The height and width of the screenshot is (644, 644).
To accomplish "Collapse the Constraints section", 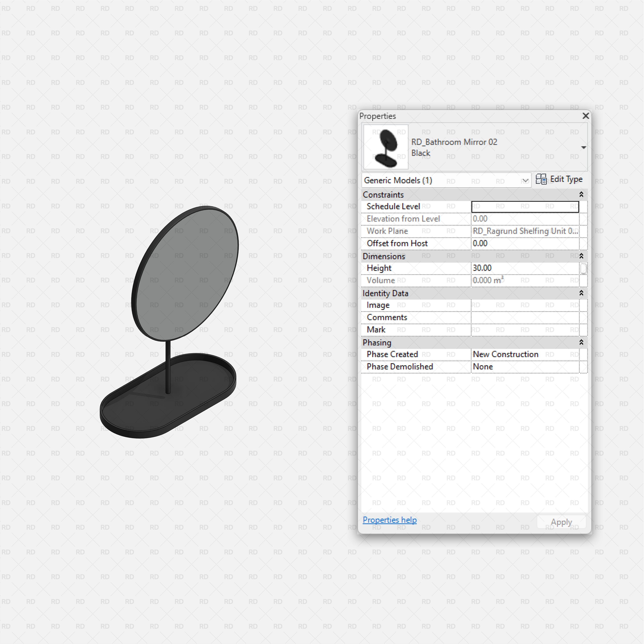I will point(581,195).
